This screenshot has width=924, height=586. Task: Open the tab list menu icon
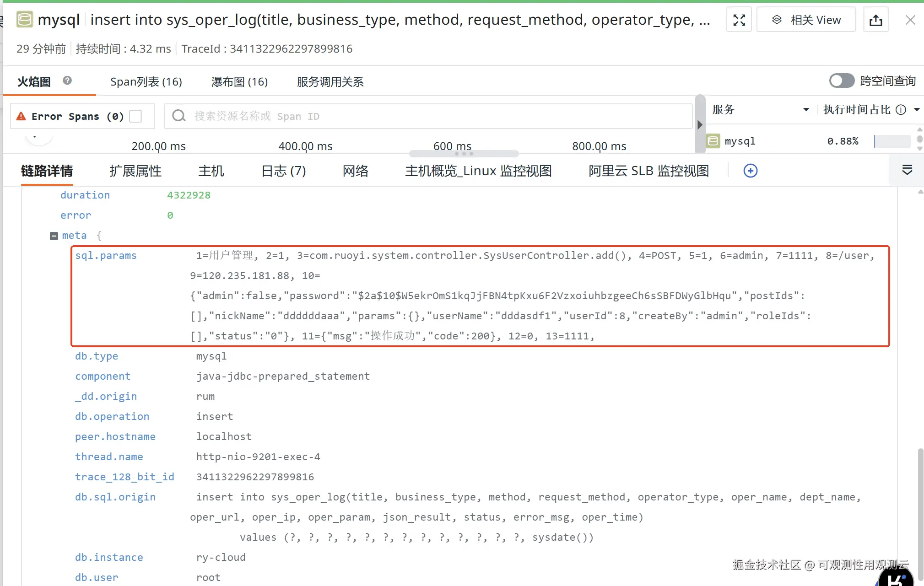point(907,170)
